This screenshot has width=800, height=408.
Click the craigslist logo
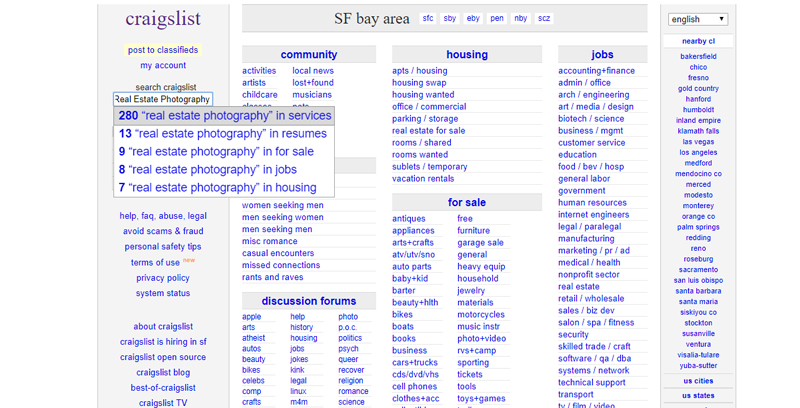(x=163, y=19)
